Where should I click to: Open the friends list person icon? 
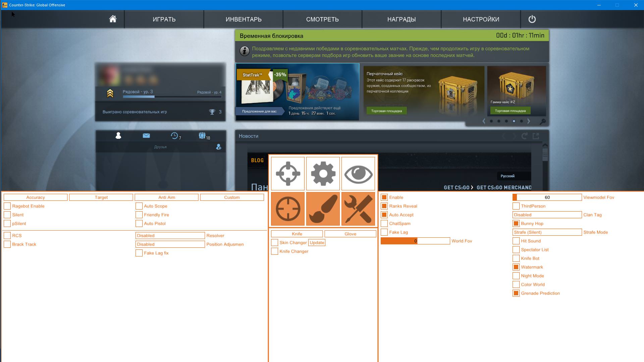tap(118, 135)
